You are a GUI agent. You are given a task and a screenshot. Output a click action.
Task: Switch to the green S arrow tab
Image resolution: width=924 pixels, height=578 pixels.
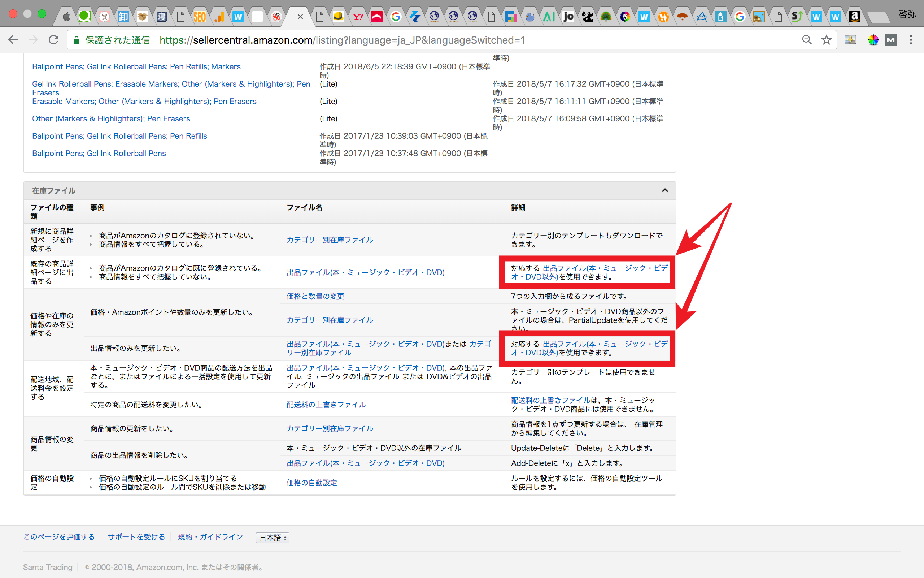797,17
